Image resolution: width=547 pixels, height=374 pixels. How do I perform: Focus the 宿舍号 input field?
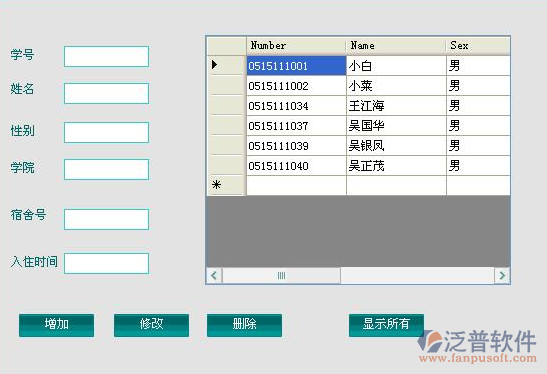click(x=106, y=219)
